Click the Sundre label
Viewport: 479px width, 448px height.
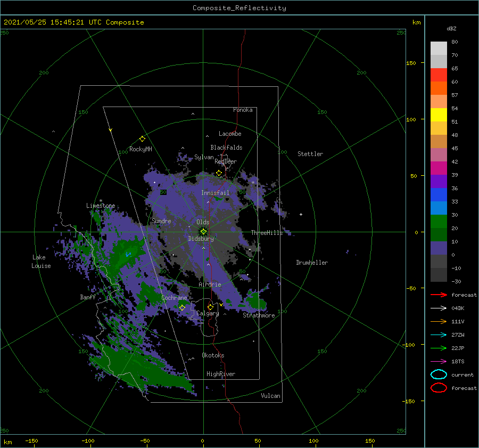tap(161, 221)
